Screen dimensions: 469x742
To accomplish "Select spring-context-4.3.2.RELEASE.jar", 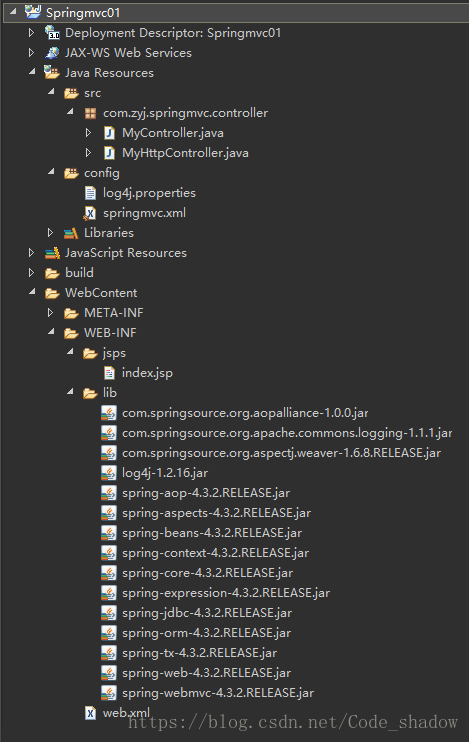I will click(x=215, y=553).
